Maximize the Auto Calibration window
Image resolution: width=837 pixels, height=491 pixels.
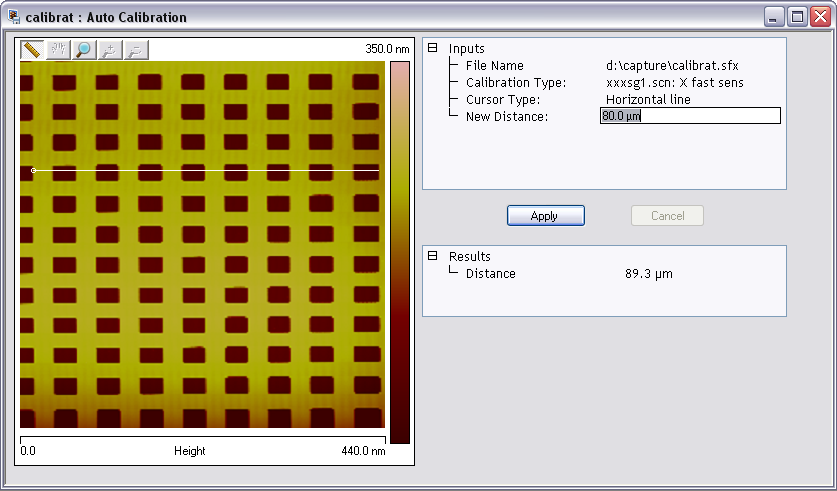click(797, 17)
